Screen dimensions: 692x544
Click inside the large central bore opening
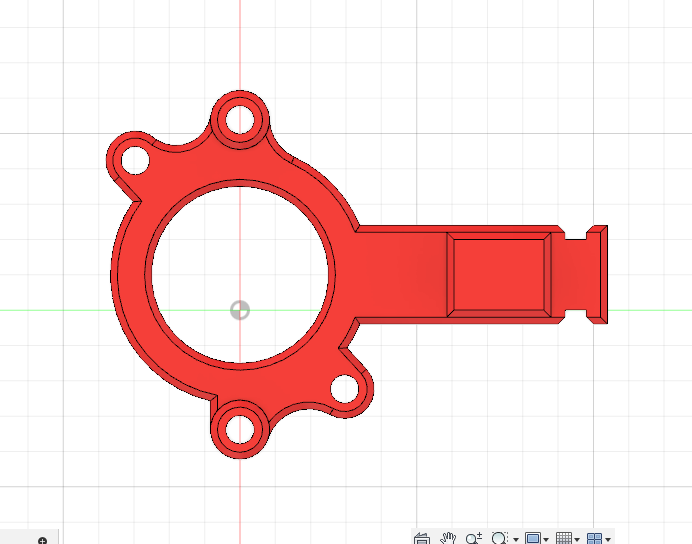[x=238, y=270]
